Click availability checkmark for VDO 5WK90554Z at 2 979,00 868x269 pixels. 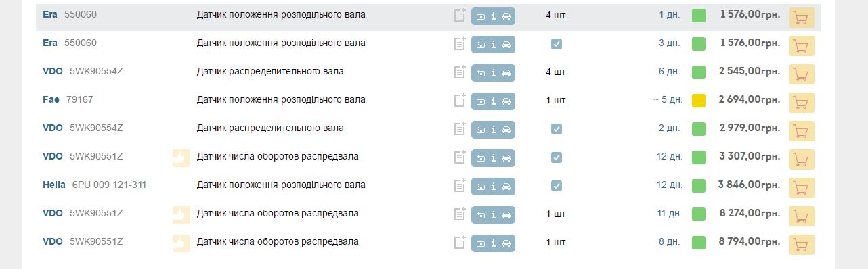[x=557, y=129]
